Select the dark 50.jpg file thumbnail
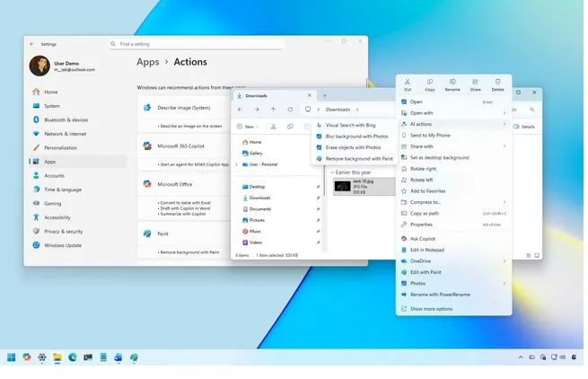This screenshot has height=379, width=588. click(x=342, y=187)
